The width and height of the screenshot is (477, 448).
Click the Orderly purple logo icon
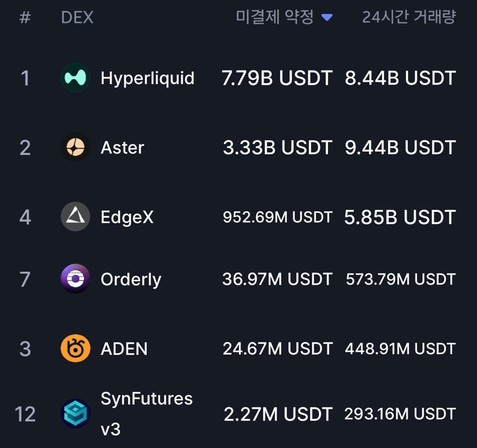(x=75, y=279)
